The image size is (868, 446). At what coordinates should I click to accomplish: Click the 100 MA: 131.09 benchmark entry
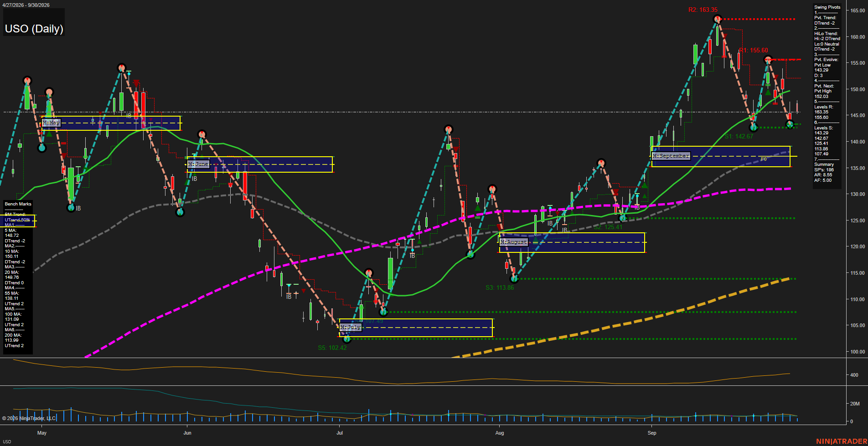13,317
